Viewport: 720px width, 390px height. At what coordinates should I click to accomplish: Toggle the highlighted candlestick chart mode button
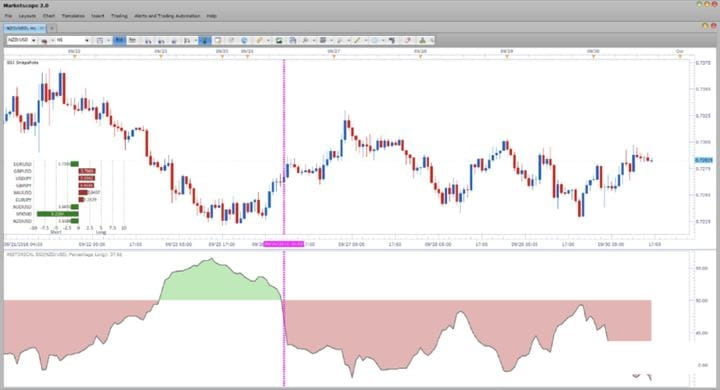[x=119, y=40]
